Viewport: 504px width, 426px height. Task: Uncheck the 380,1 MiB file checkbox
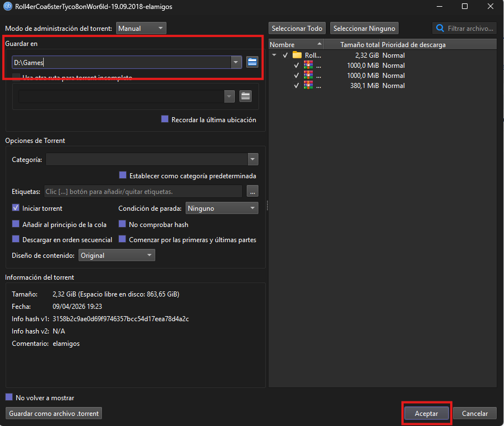pos(297,85)
